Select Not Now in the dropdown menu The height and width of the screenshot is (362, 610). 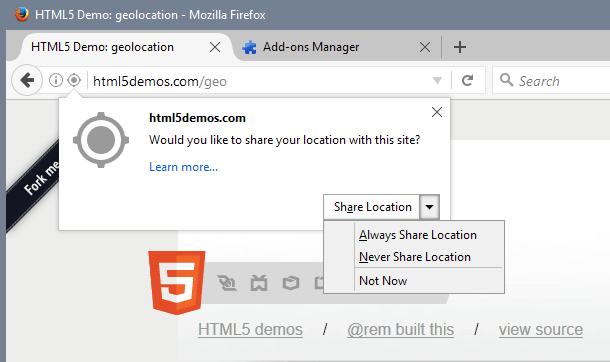tap(383, 281)
